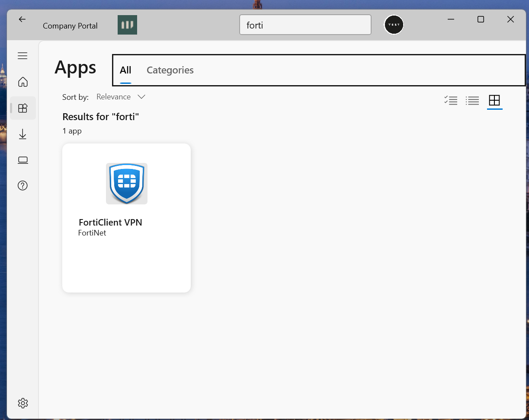The image size is (529, 420).
Task: Expand the Sort by Relevance dropdown
Action: pos(121,97)
